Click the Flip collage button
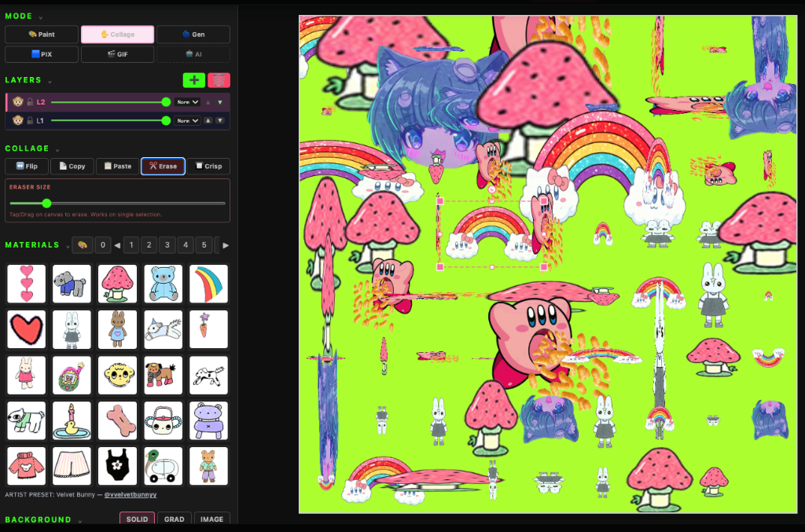This screenshot has width=805, height=532. [x=26, y=166]
